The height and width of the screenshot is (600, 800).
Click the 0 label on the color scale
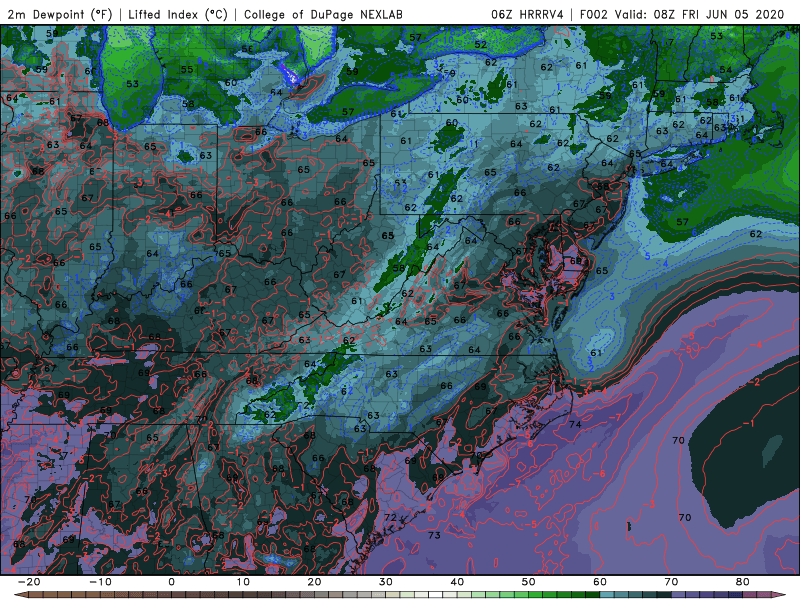[x=171, y=582]
